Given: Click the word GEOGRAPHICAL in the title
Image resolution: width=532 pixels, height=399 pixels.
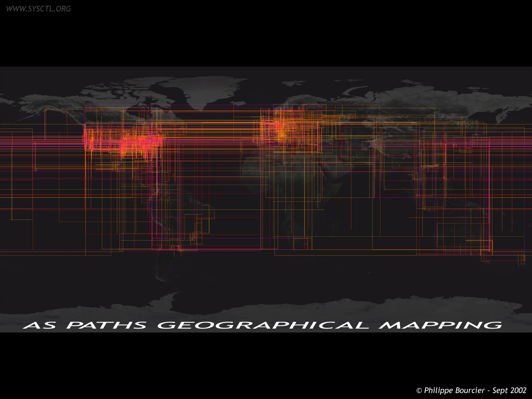Looking at the screenshot, I should (x=263, y=325).
